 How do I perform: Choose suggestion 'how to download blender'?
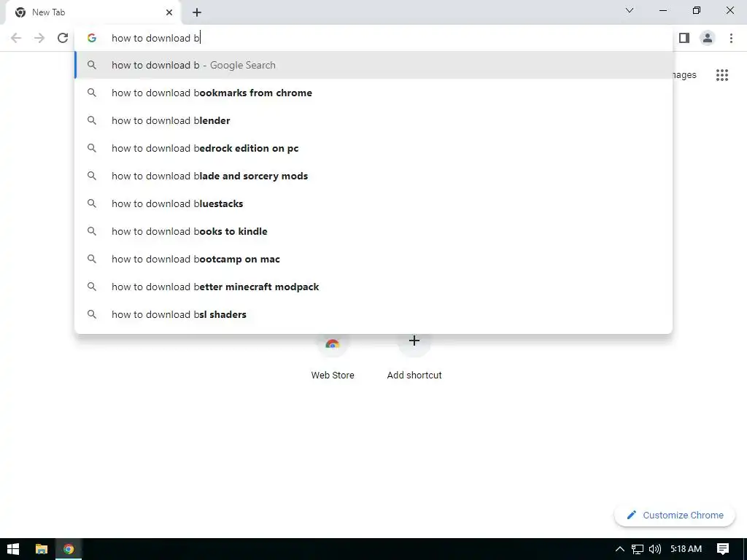coord(374,120)
